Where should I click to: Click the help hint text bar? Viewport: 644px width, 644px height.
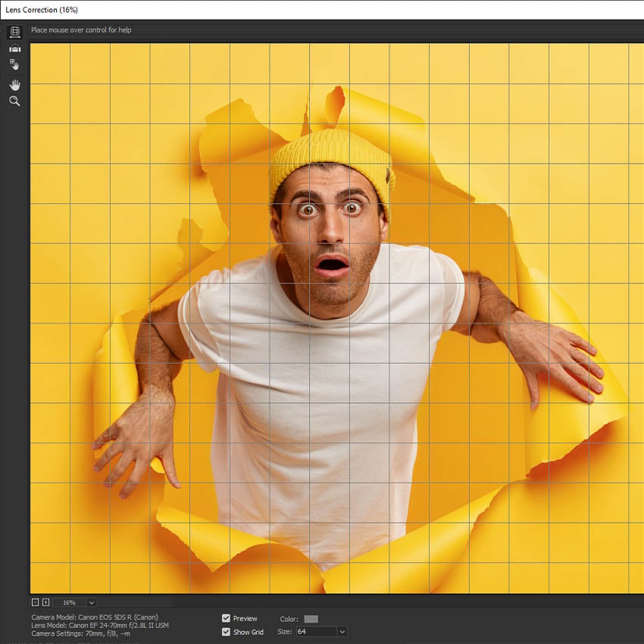(x=81, y=30)
